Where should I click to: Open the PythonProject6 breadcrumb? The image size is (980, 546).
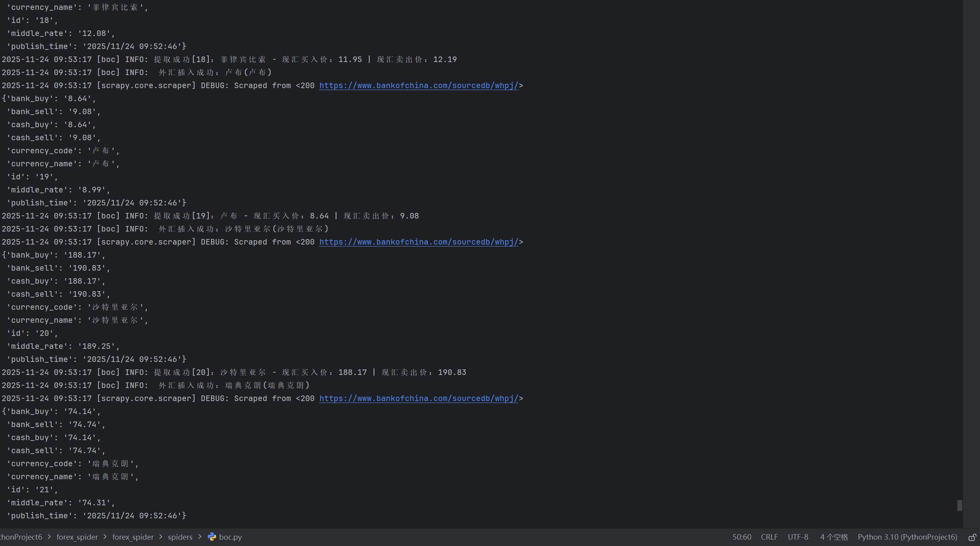tap(21, 537)
